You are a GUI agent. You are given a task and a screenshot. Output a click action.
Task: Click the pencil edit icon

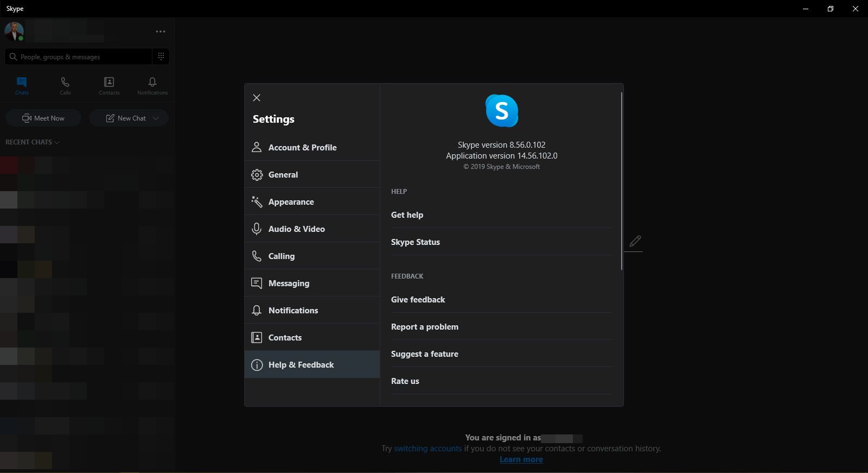click(635, 241)
